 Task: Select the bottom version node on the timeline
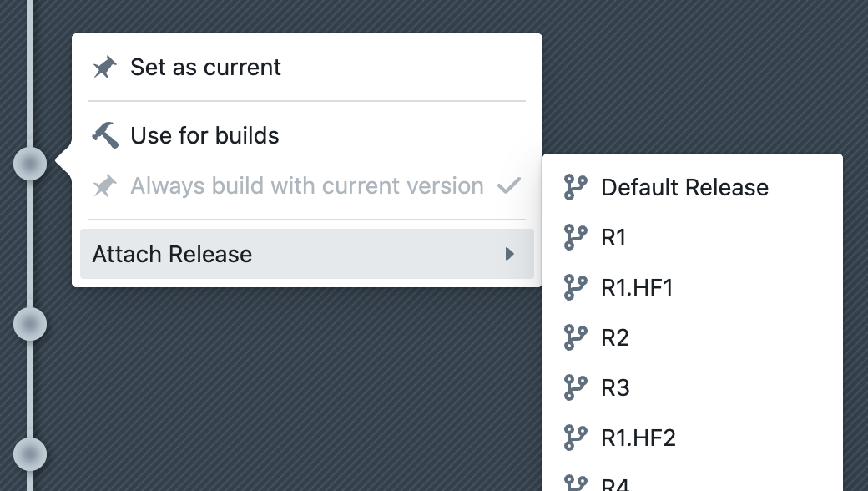click(x=30, y=454)
